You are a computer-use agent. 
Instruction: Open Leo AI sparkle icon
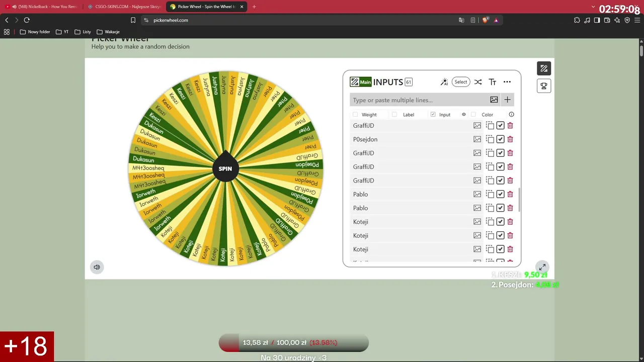tap(617, 20)
